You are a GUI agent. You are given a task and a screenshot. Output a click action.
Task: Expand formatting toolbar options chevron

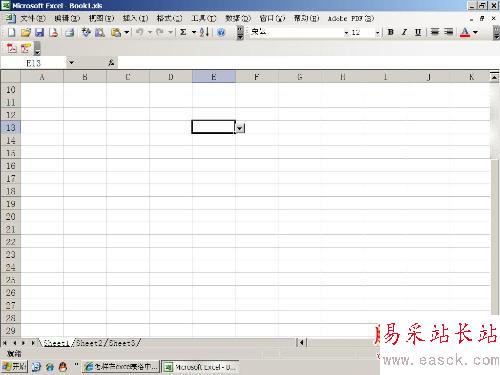(x=496, y=33)
